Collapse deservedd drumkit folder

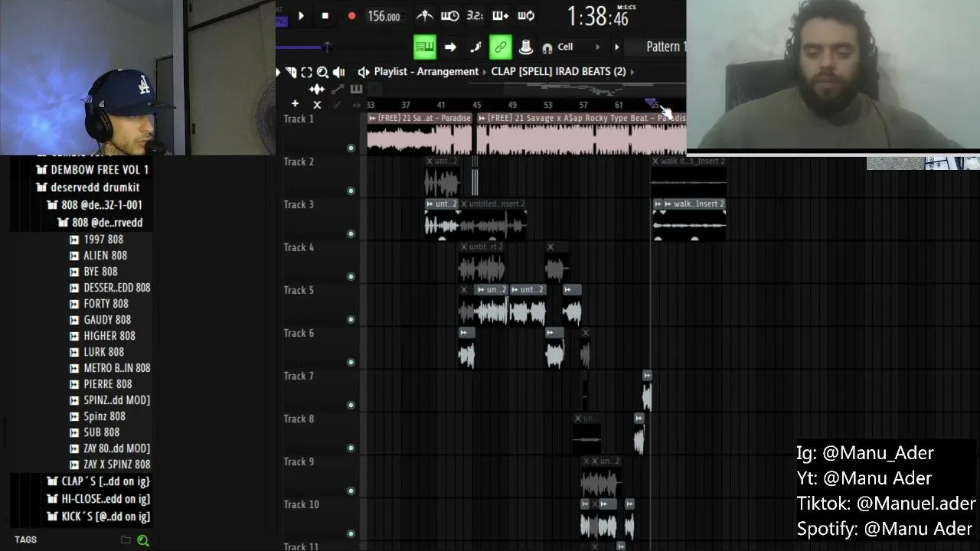[88, 187]
